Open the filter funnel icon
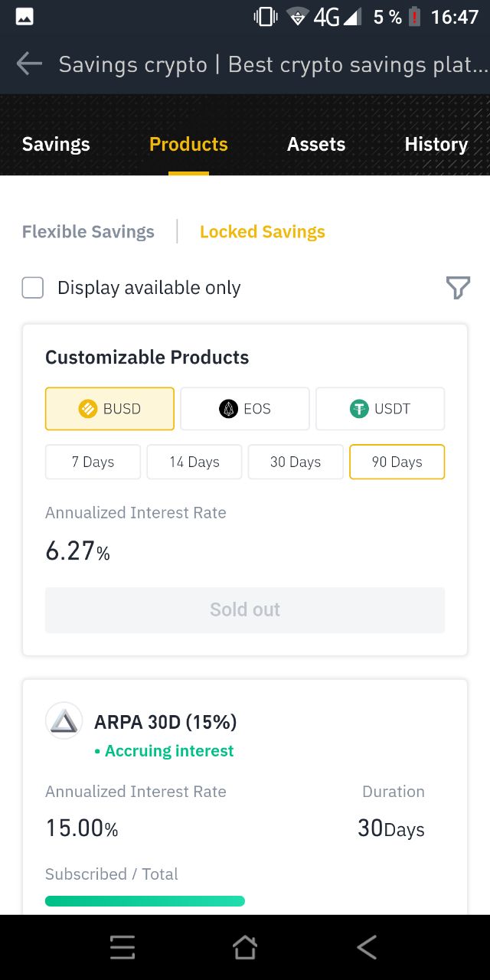 click(x=457, y=288)
